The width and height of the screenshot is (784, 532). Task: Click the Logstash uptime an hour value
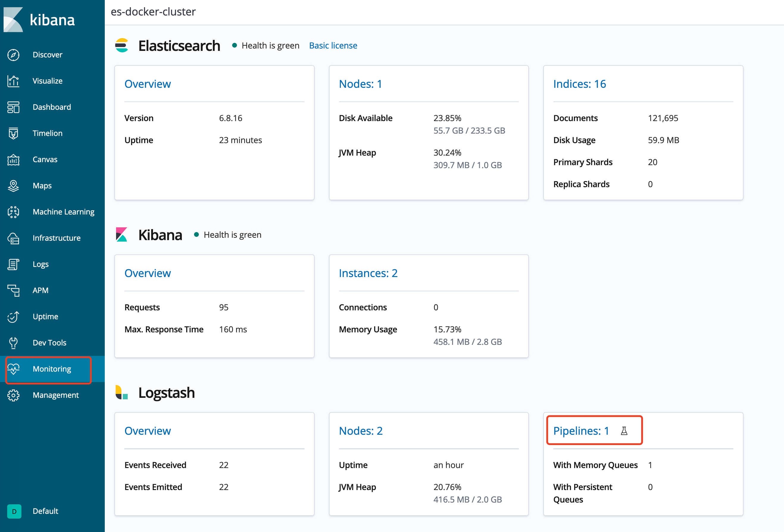pyautogui.click(x=448, y=465)
